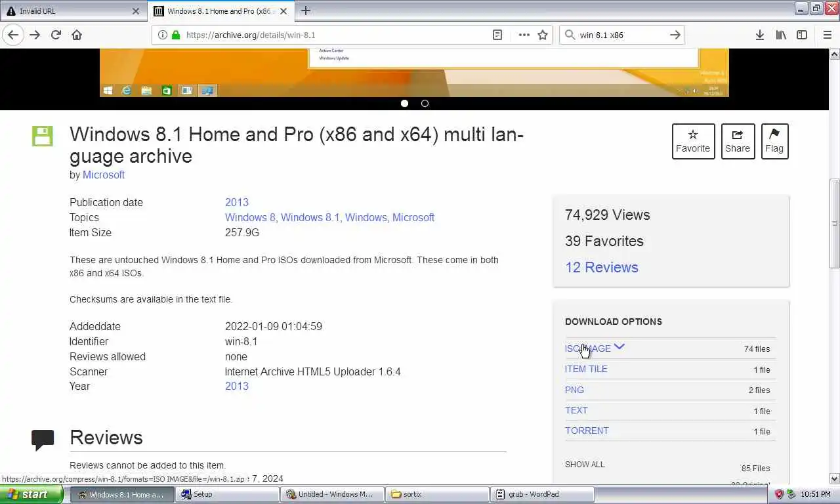Favorite this item with star button
This screenshot has width=840, height=504.
click(x=693, y=141)
